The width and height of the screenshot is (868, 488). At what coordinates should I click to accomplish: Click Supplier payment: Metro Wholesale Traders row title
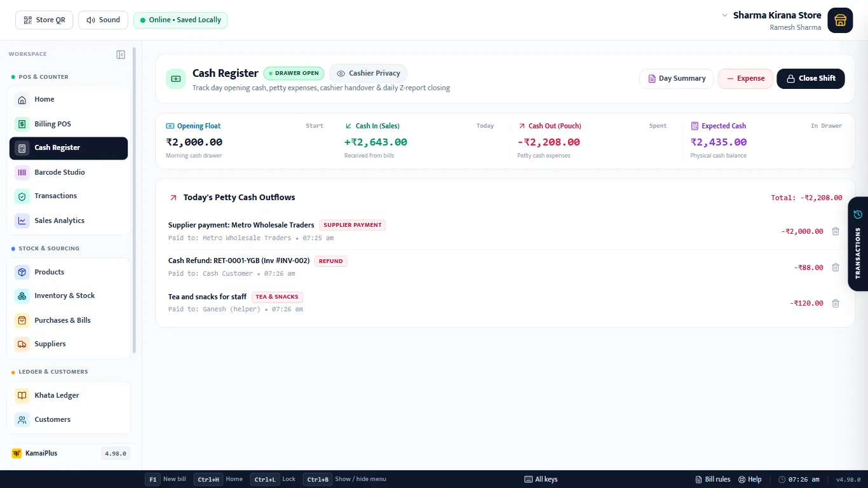click(x=241, y=225)
